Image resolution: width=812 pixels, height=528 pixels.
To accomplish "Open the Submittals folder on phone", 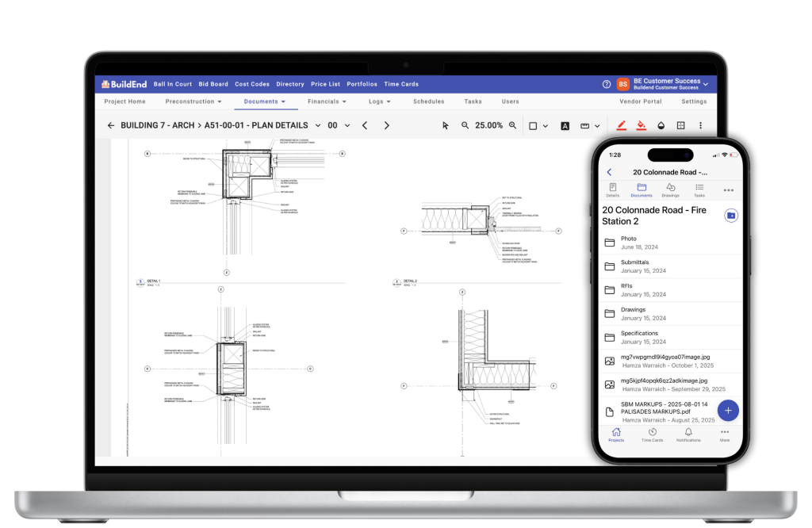I will coord(634,266).
